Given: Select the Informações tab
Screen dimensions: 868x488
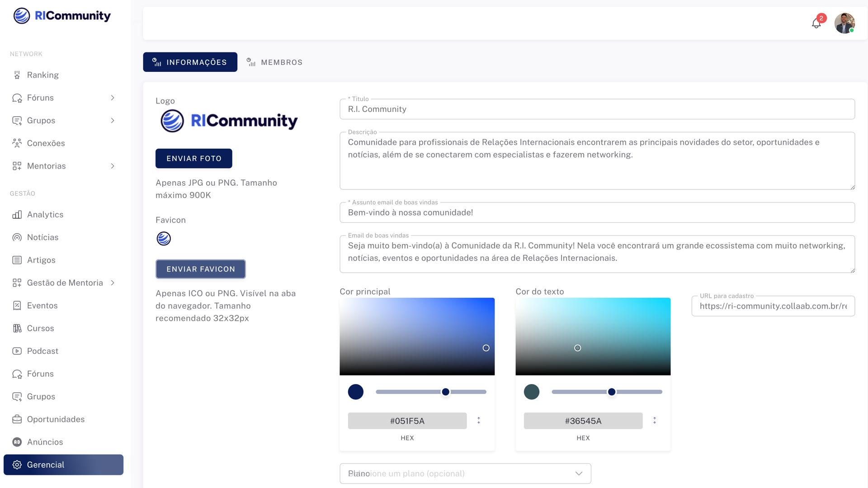Looking at the screenshot, I should point(190,62).
